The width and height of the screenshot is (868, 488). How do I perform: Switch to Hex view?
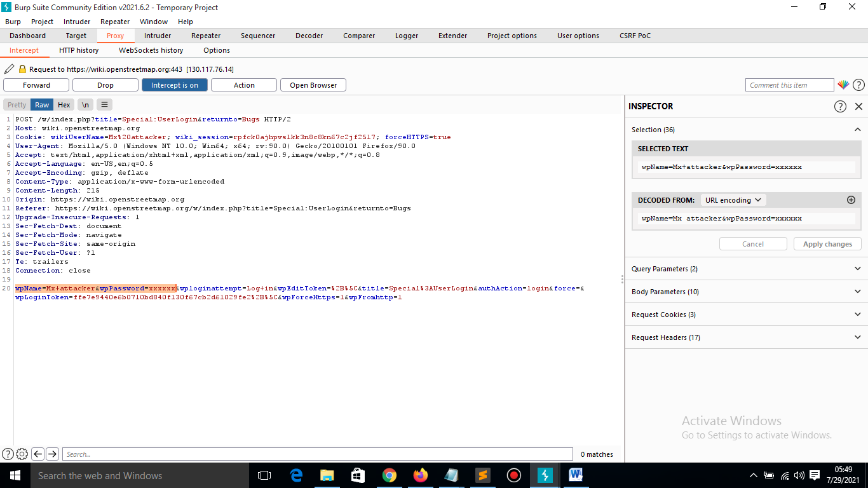64,105
